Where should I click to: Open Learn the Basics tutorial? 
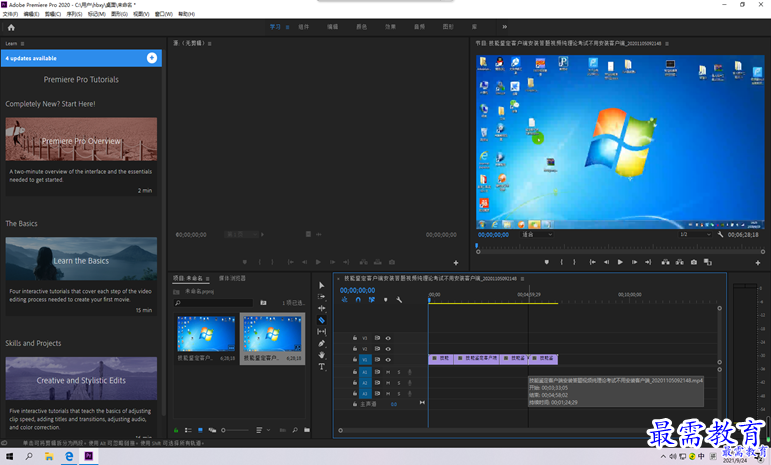[x=81, y=259]
